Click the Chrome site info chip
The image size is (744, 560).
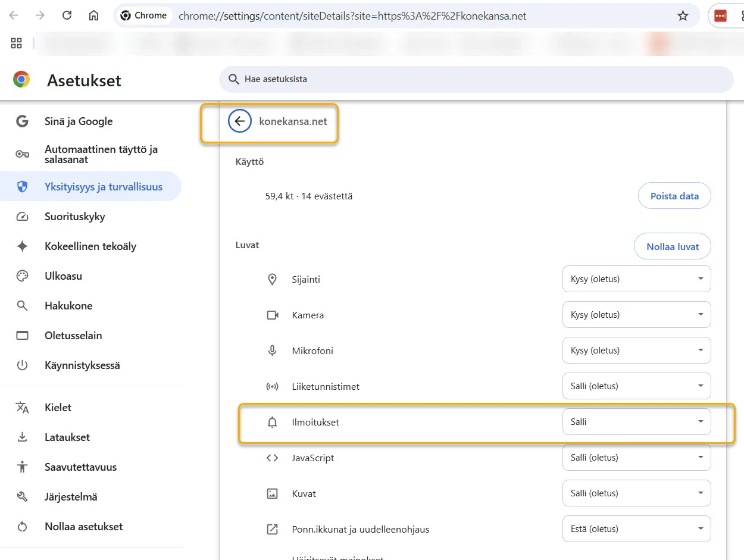point(143,16)
